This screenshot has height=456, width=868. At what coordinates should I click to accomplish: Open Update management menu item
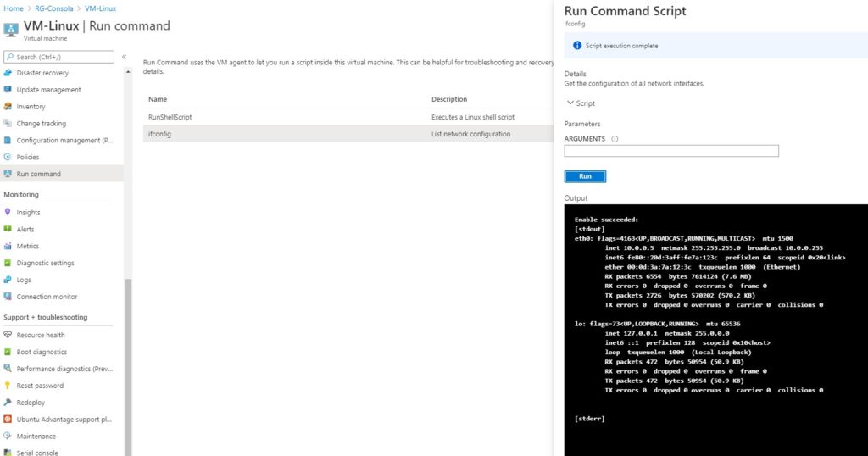pos(48,90)
